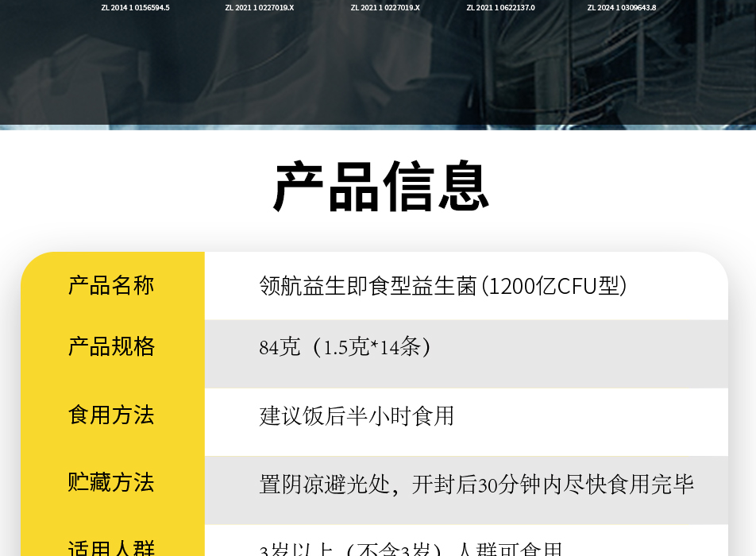756x556 pixels.
Task: Select the 产品名称 row label
Action: point(111,285)
